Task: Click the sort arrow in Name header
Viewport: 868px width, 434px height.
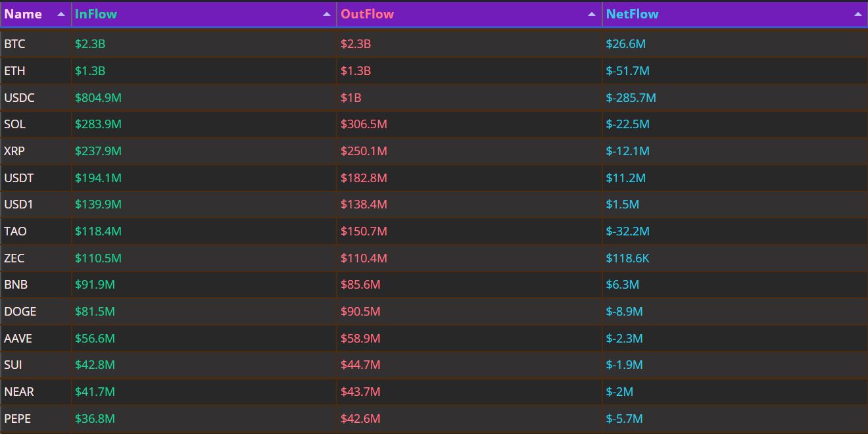Action: click(61, 14)
